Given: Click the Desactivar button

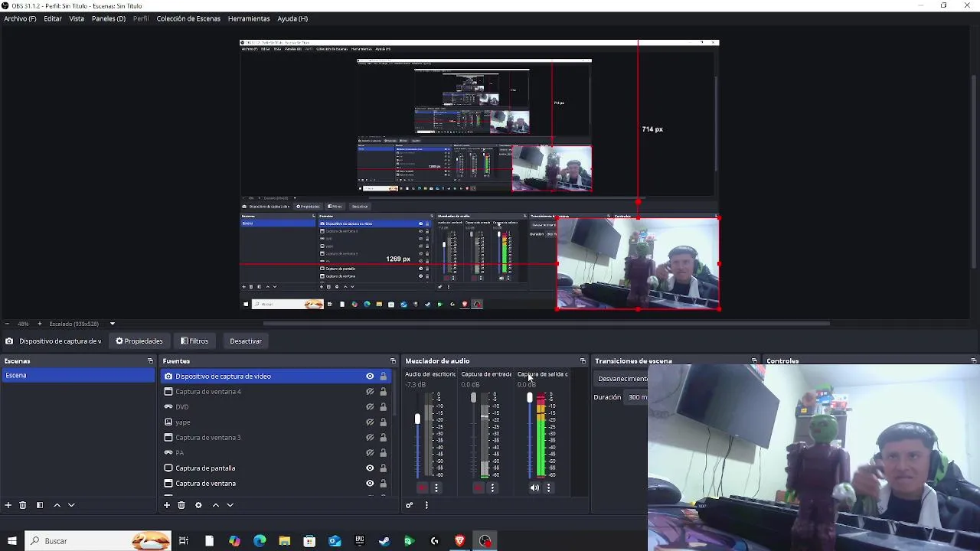Looking at the screenshot, I should 246,341.
